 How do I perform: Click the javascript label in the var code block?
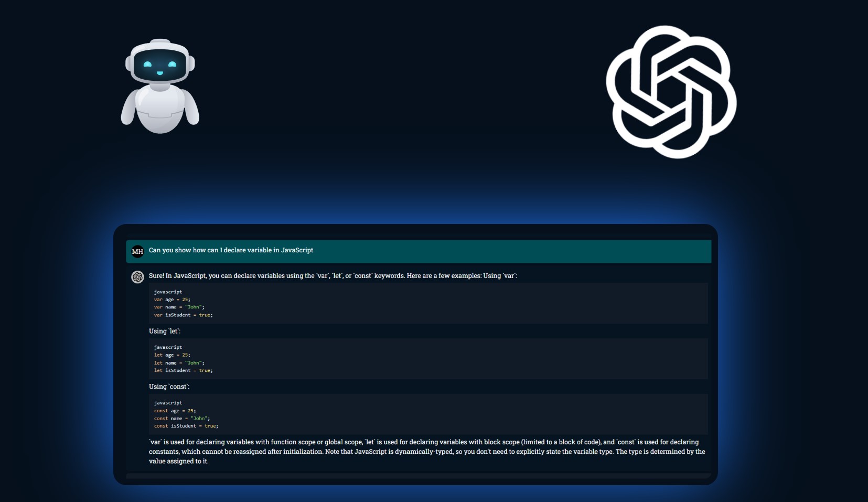click(x=168, y=292)
